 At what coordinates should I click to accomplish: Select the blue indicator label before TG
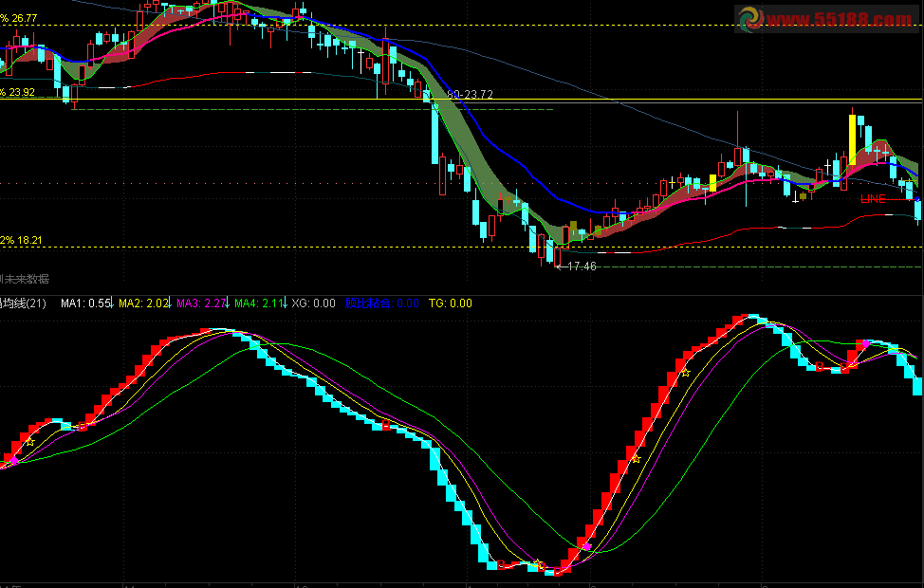[370, 303]
